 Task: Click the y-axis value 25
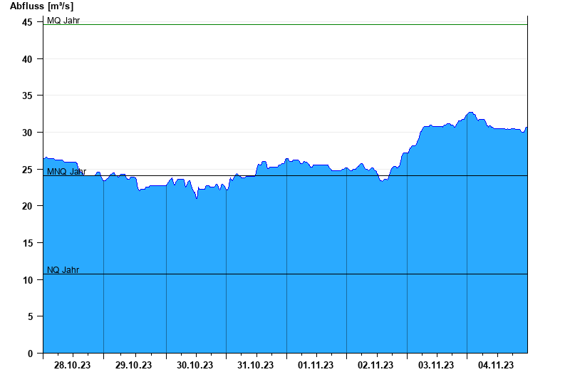(27, 170)
